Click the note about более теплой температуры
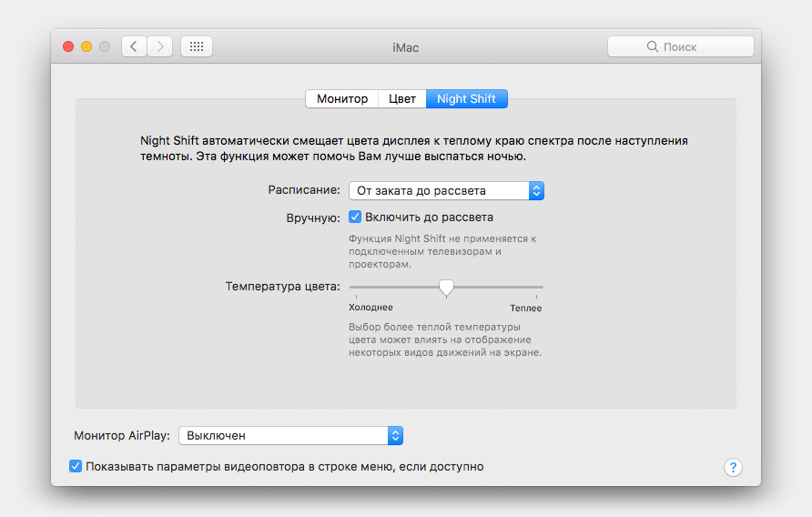Viewport: 812px width, 517px height. pyautogui.click(x=445, y=340)
